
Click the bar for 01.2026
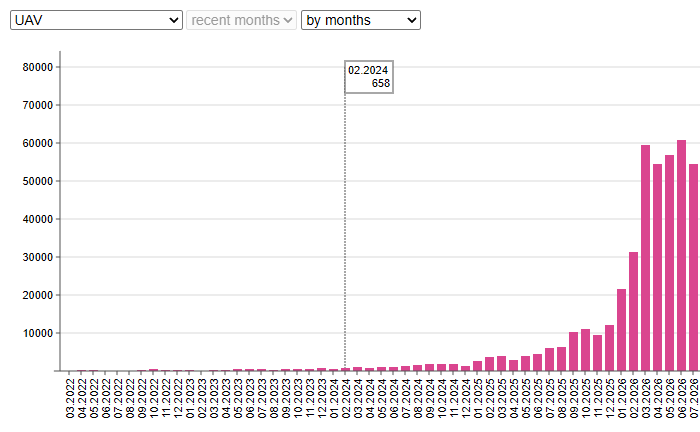pos(621,330)
